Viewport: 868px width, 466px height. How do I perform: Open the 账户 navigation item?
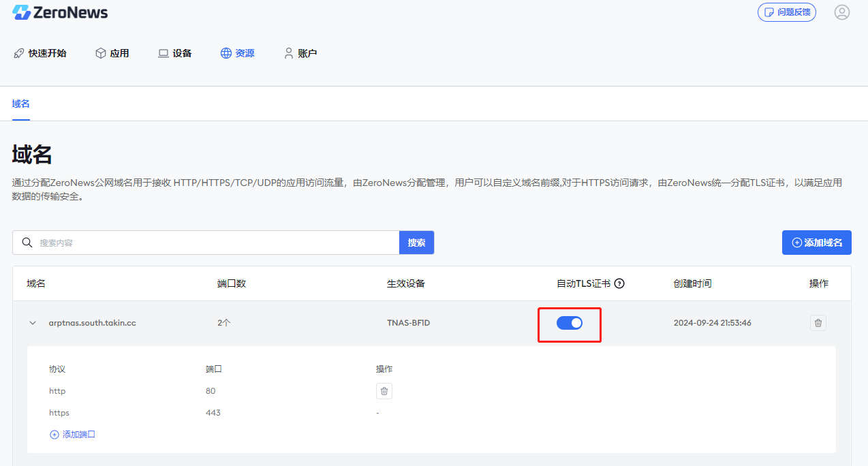point(300,53)
